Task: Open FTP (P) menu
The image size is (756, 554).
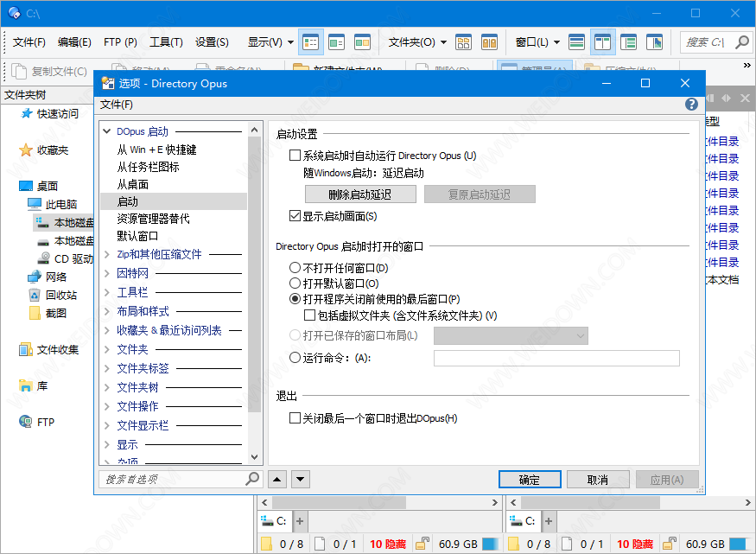Action: (120, 42)
